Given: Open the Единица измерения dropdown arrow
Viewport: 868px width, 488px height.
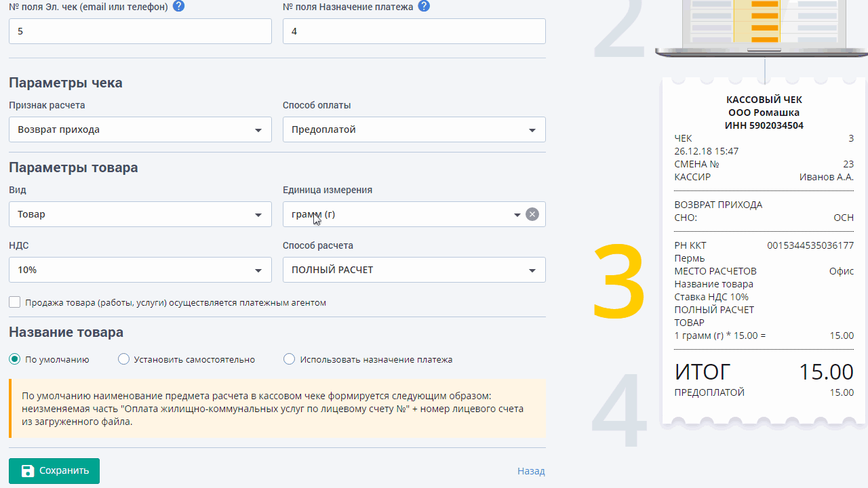Looking at the screenshot, I should click(517, 214).
